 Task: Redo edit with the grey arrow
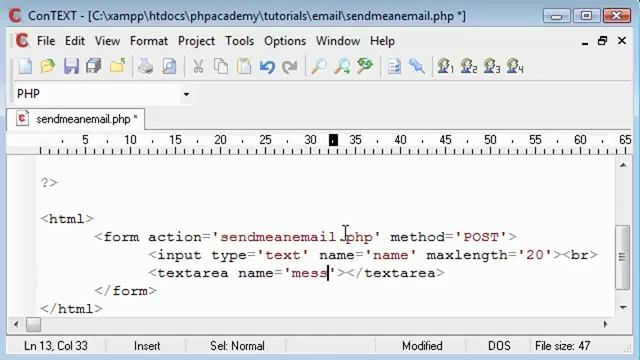[290, 66]
